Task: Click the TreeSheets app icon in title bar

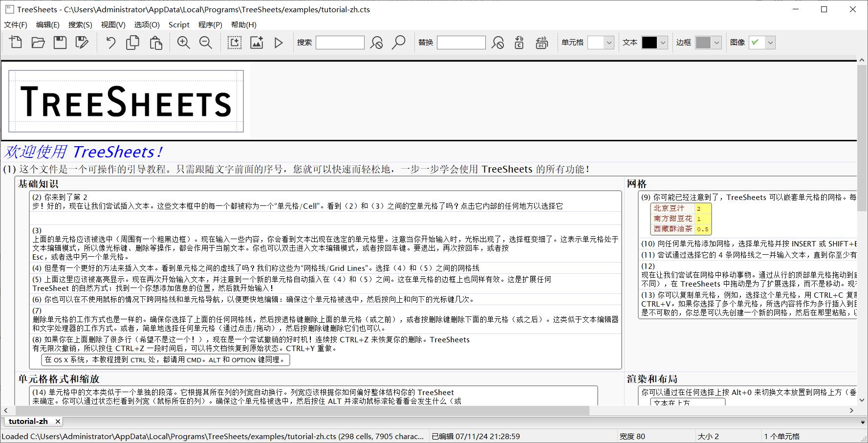Action: tap(9, 9)
